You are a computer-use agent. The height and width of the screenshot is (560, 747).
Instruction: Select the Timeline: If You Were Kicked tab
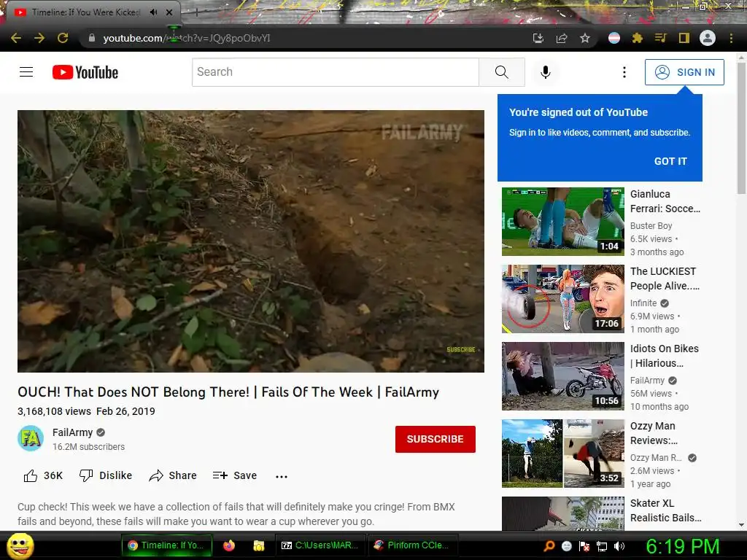tap(86, 12)
